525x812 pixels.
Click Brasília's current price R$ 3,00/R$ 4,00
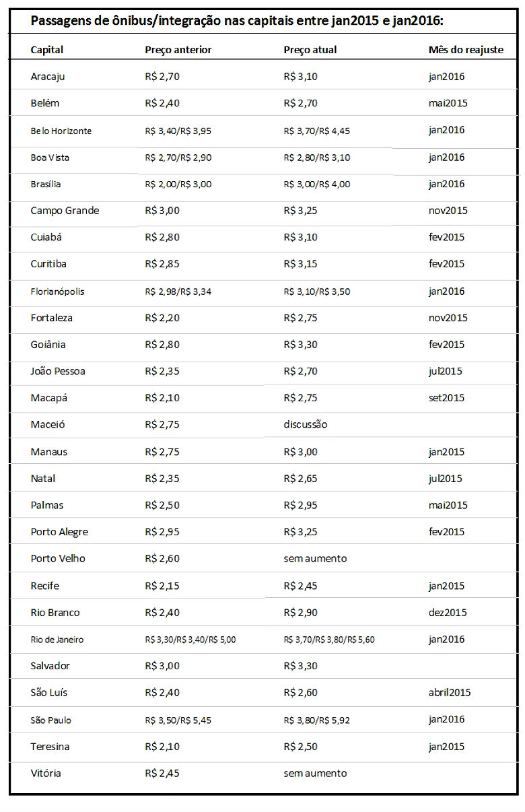(317, 184)
